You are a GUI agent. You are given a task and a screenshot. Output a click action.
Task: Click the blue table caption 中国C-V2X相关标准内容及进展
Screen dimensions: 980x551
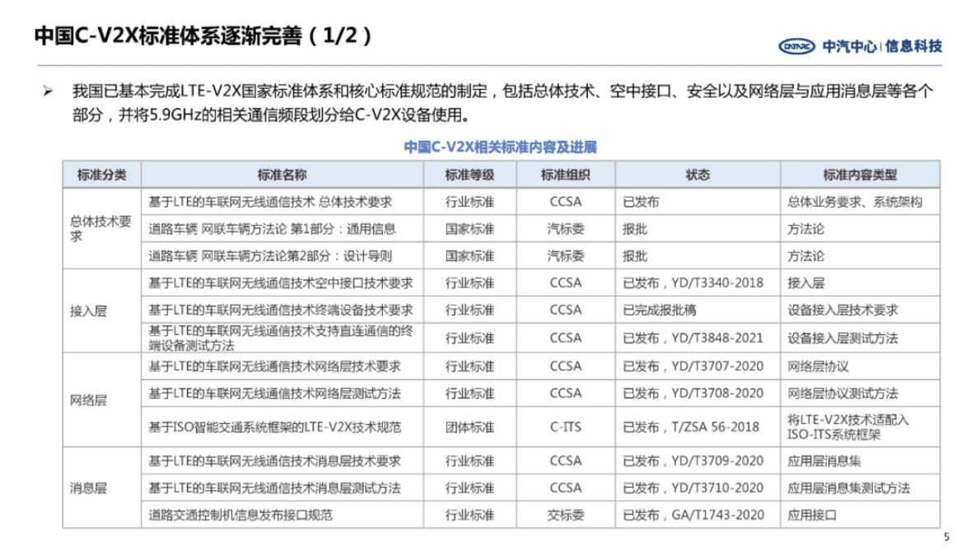coord(501,147)
